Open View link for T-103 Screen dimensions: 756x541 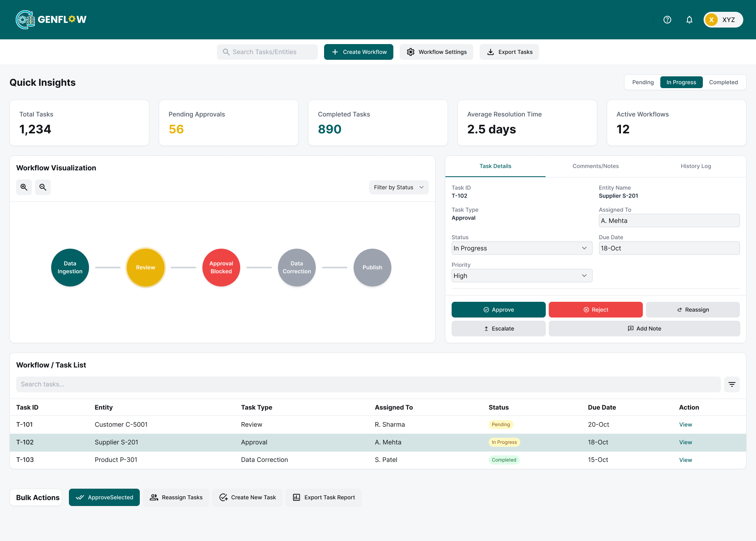point(686,460)
